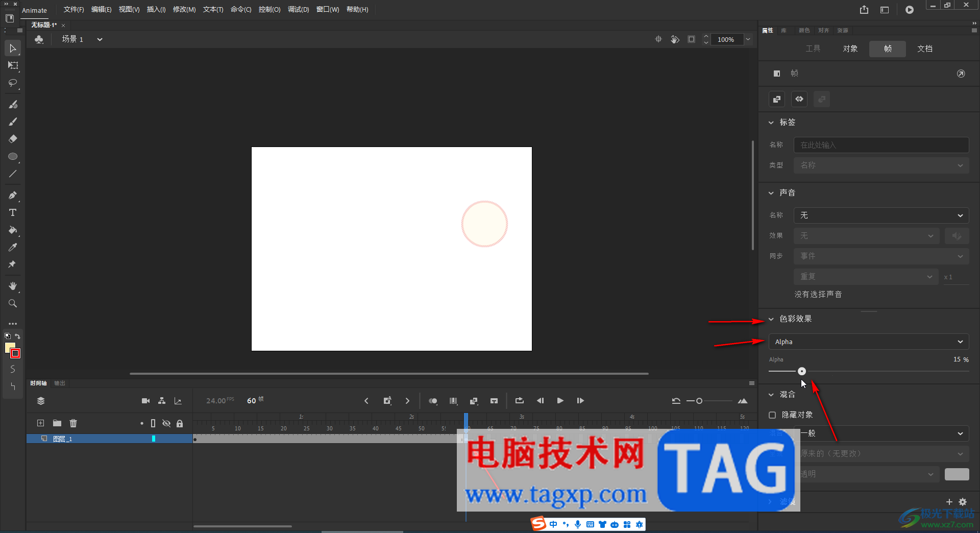Toggle visibility of all layers
Viewport: 980px width, 533px height.
pyautogui.click(x=166, y=423)
